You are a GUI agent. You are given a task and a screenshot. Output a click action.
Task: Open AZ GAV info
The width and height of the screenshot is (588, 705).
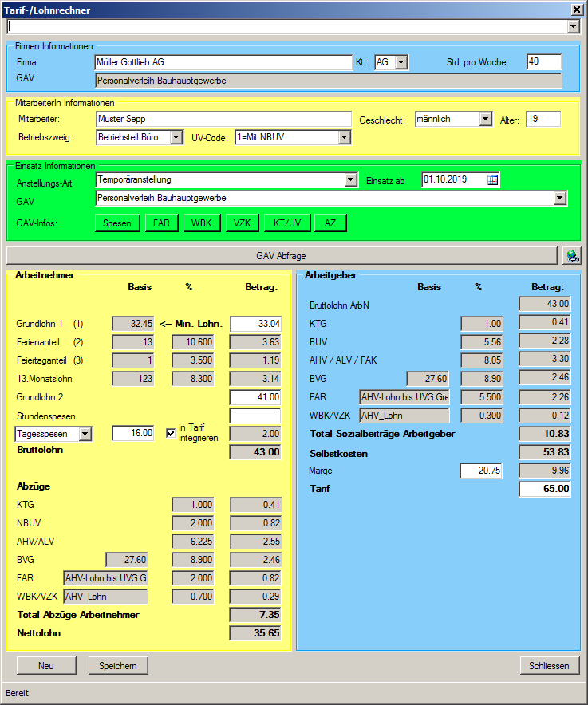point(330,223)
